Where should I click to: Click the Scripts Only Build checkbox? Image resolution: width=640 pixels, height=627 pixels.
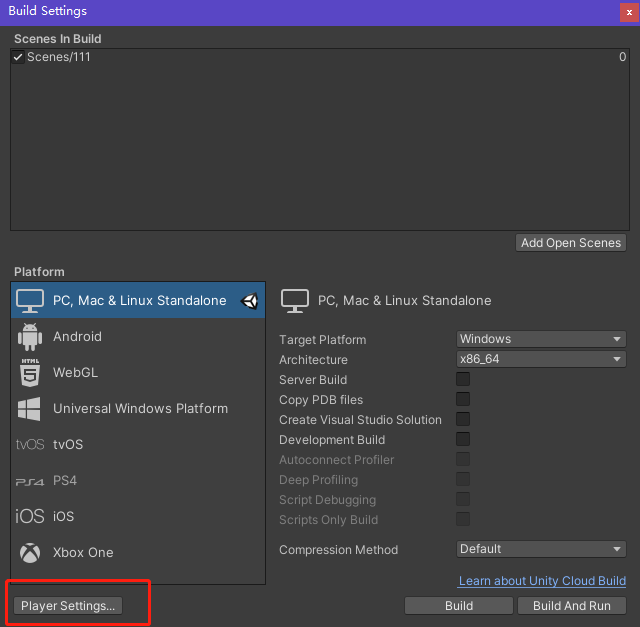(463, 519)
